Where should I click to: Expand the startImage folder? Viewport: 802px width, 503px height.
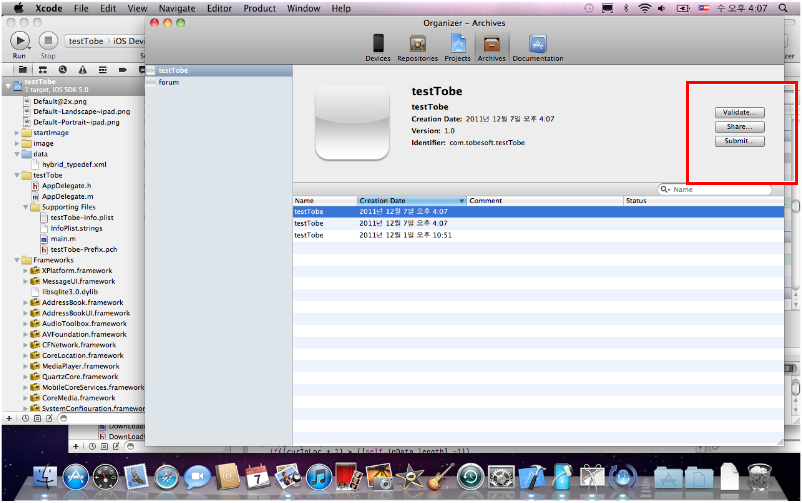click(17, 133)
